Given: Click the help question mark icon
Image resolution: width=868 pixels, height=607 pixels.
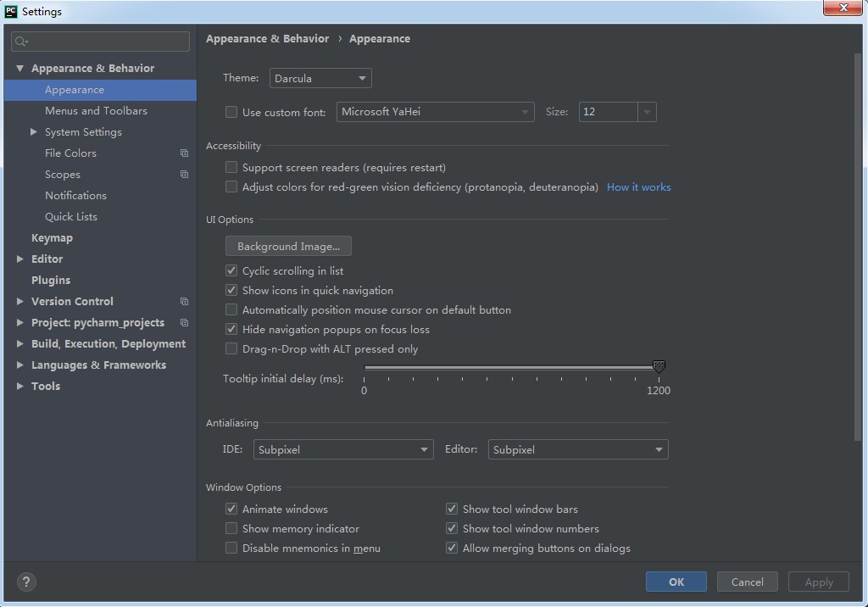Looking at the screenshot, I should point(25,582).
